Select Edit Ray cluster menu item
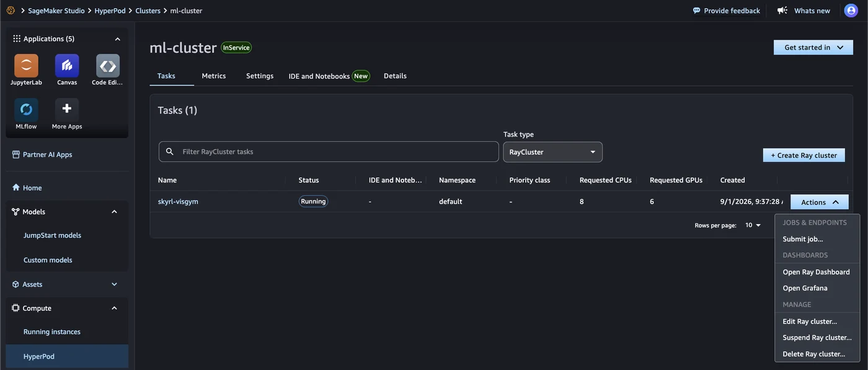Viewport: 868px width, 370px height. click(817, 322)
